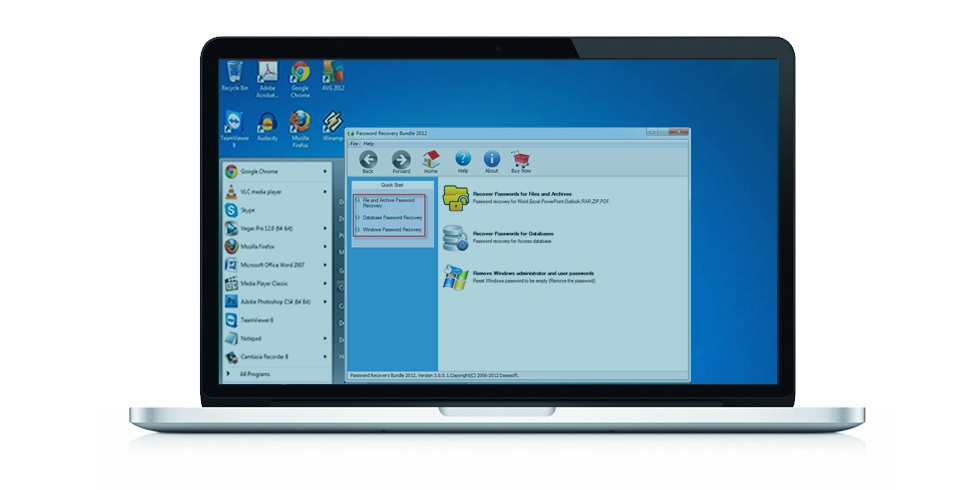The image size is (960, 490).
Task: Select Windows Password Recovery in Quick Start
Action: pyautogui.click(x=392, y=230)
